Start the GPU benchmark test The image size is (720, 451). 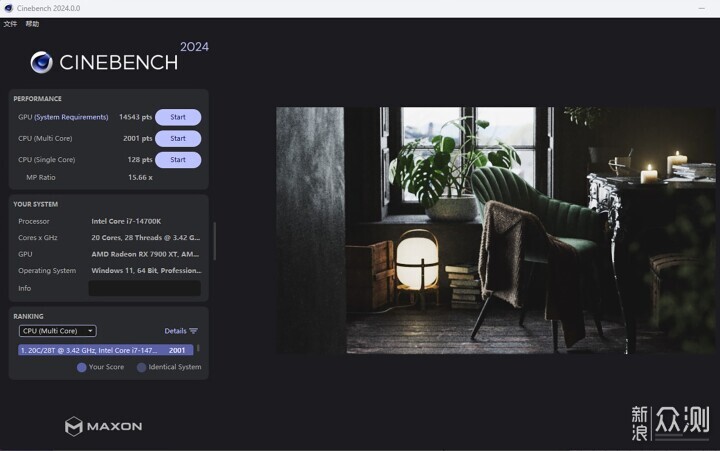[178, 117]
